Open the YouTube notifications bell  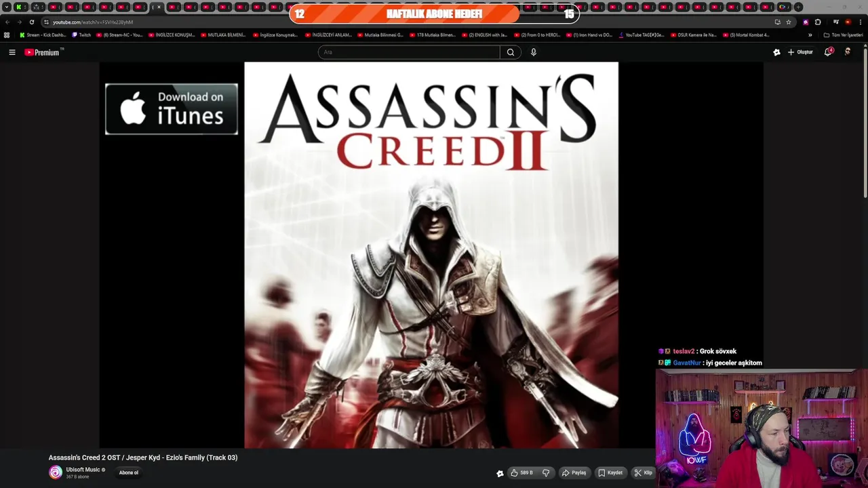(828, 52)
